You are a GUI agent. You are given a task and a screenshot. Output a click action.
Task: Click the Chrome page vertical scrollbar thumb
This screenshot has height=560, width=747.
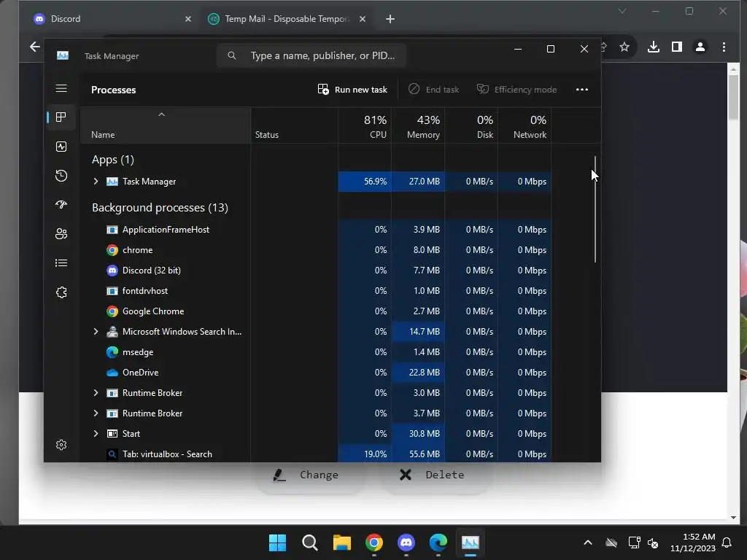[733, 98]
